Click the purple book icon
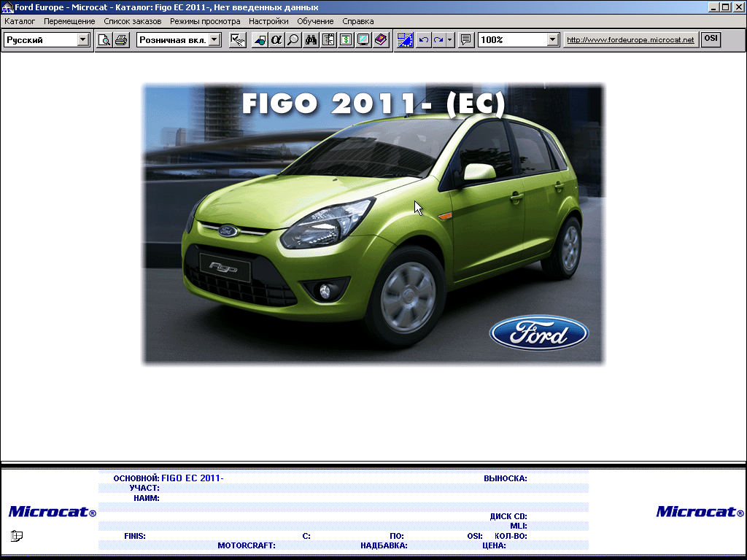 click(381, 40)
